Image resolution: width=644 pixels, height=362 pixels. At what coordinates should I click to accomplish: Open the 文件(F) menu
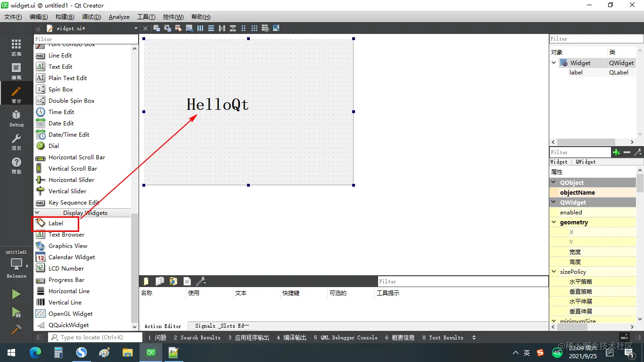coord(13,17)
